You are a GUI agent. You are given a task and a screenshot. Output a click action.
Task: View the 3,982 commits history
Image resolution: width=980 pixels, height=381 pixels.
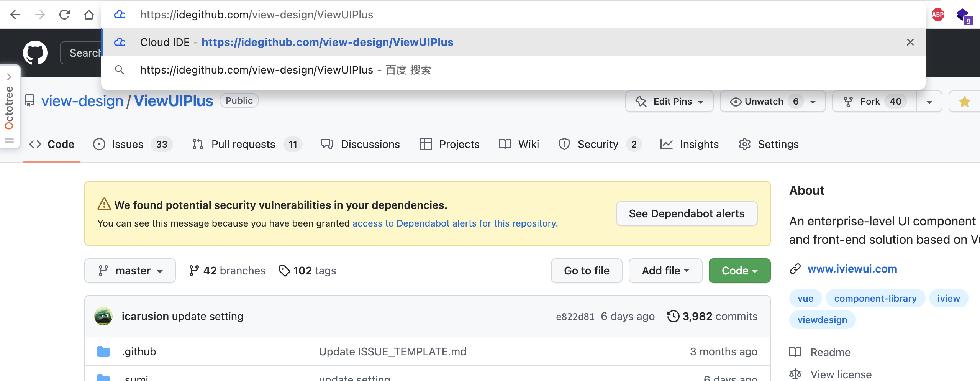[712, 316]
